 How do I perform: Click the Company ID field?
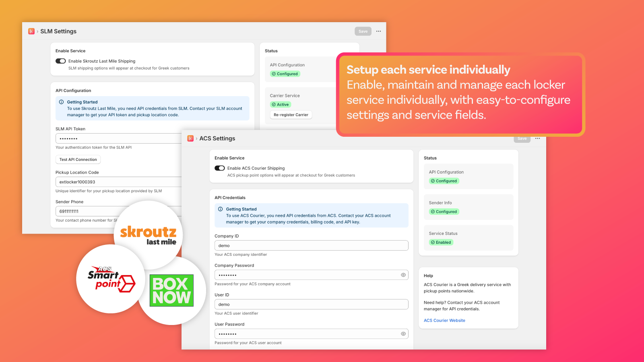(x=312, y=245)
